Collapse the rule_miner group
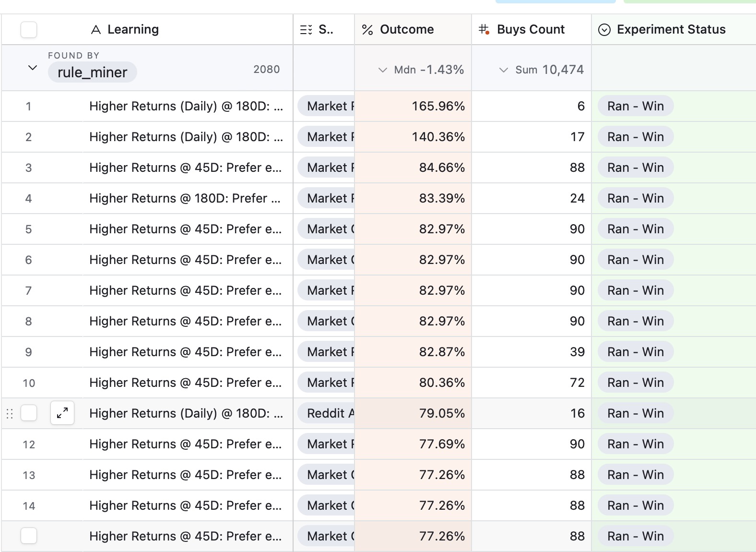Viewport: 756px width, 552px height. click(x=33, y=68)
